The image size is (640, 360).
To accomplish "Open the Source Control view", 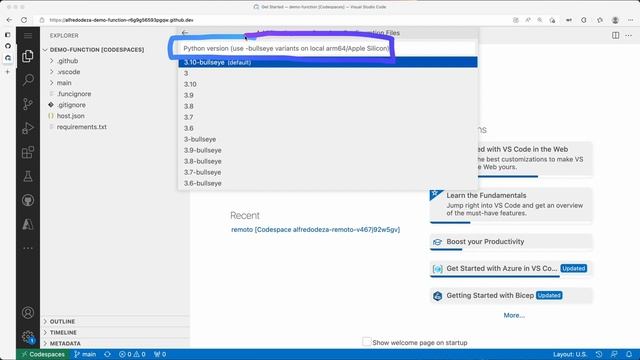I will (x=28, y=104).
